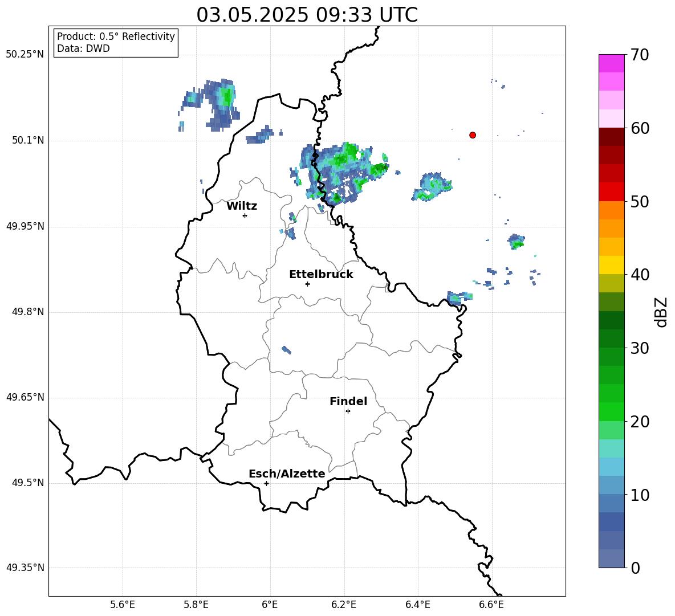This screenshot has height=616, width=675.
Task: Click the bright green colorbar segment at 20
Action: tap(611, 411)
